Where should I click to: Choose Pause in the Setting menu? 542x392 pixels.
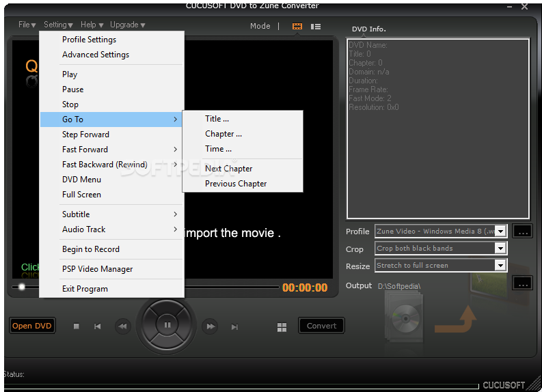[111, 89]
